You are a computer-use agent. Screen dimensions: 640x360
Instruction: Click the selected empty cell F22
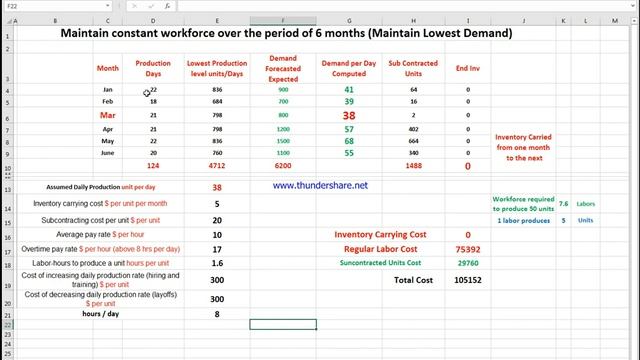pyautogui.click(x=283, y=324)
